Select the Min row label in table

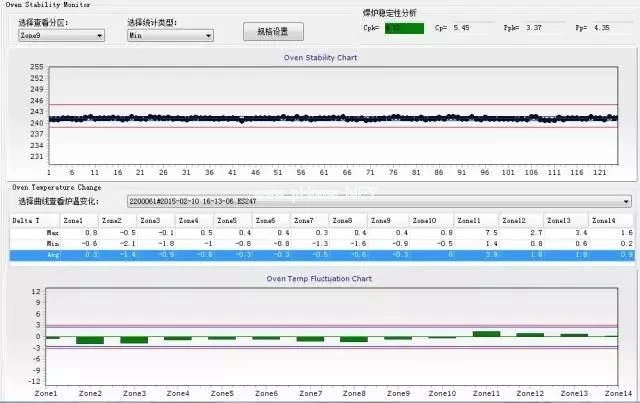tap(53, 244)
